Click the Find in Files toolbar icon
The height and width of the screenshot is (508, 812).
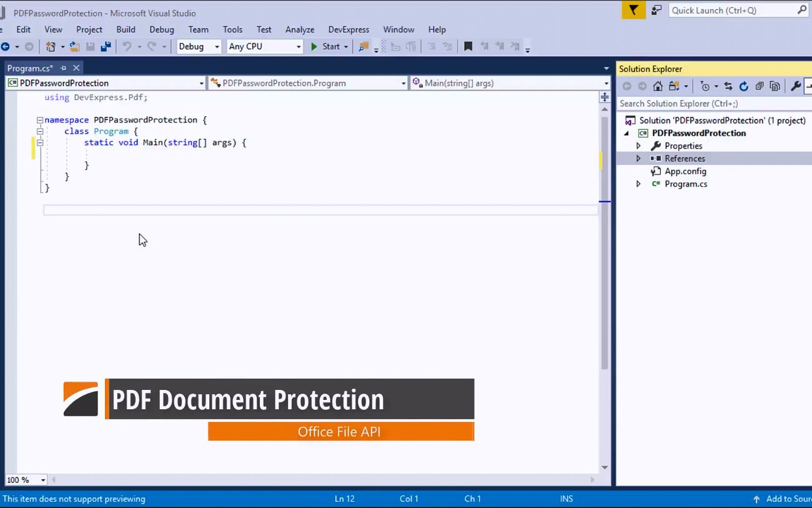[363, 47]
